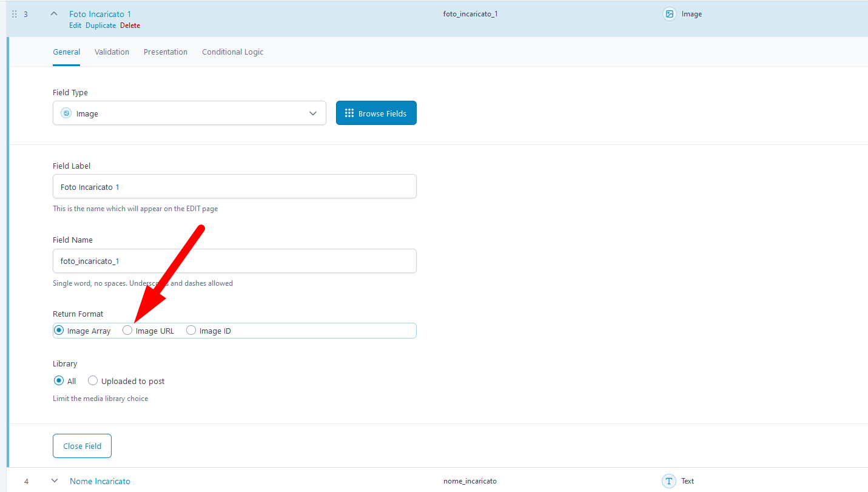
Task: Expand the Nome Incaricato field chevron
Action: 55,480
